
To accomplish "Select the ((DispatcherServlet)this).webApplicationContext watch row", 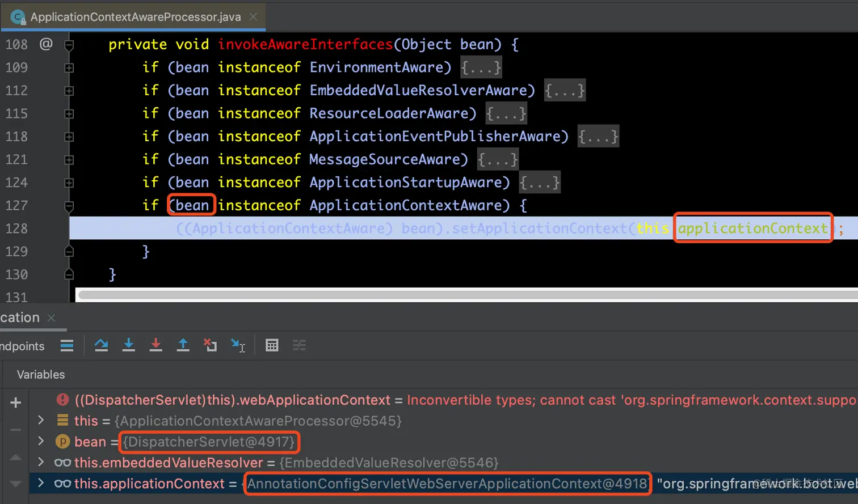I will [x=444, y=400].
